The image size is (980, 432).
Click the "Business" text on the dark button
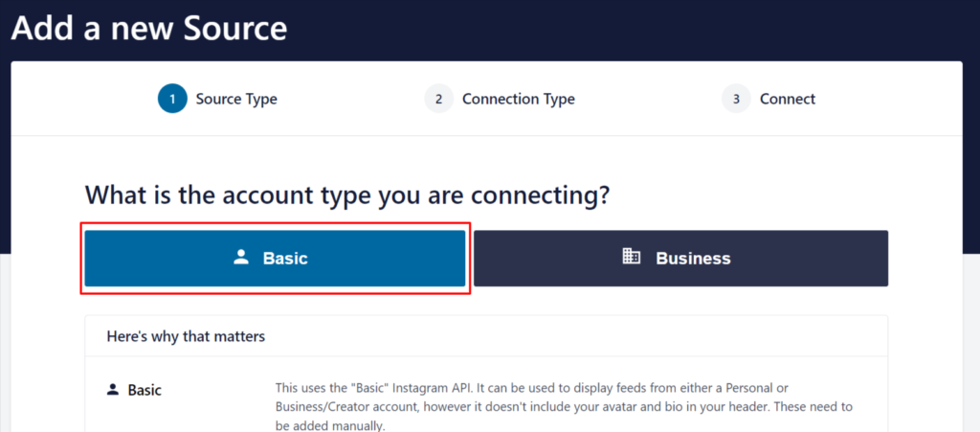[x=693, y=259]
